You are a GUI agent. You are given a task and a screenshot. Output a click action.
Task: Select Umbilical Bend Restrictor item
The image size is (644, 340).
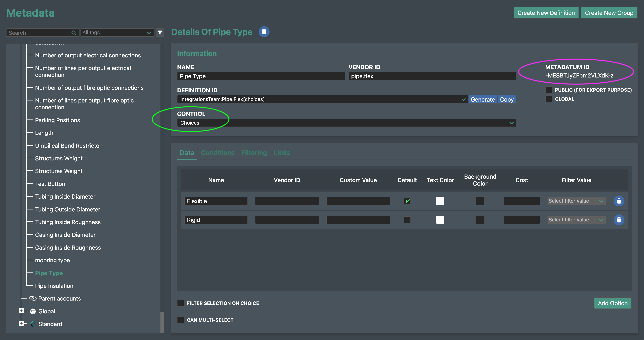pos(68,146)
